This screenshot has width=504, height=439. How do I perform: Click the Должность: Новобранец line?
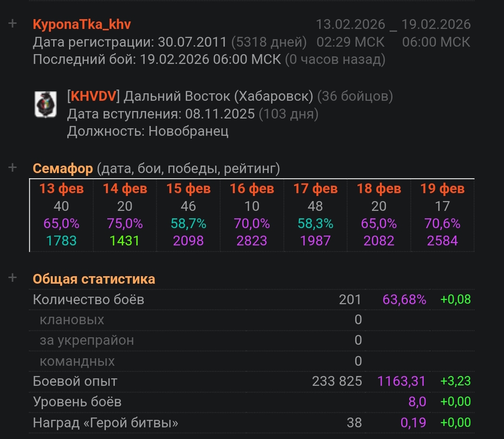[148, 131]
